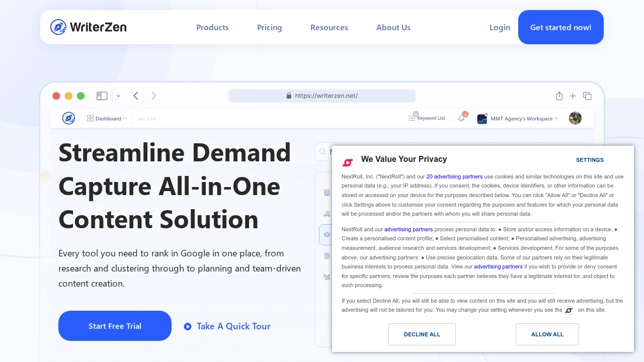Screen dimensions: 644x362
Task: Open the Pricing page
Action: (269, 27)
